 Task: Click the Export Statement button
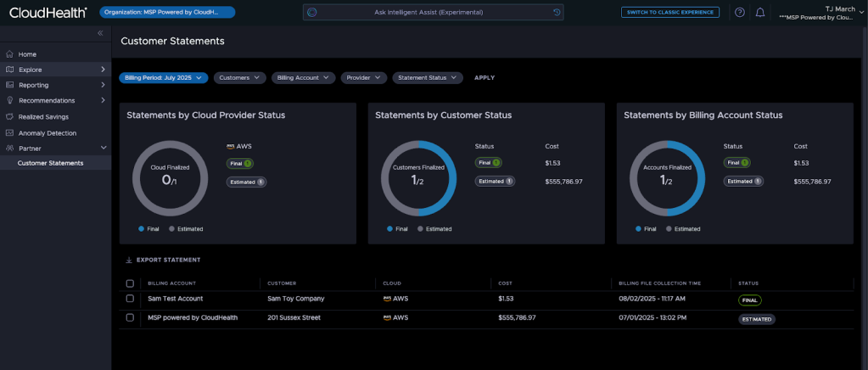163,260
